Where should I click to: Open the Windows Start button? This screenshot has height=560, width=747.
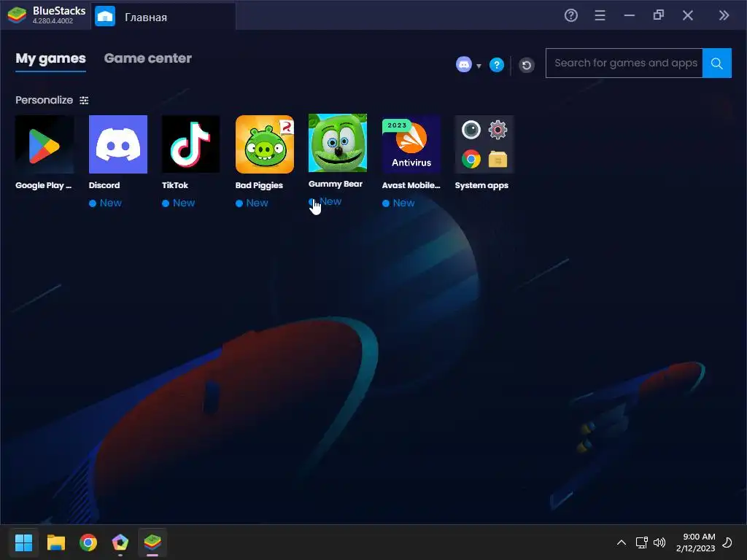pos(23,542)
